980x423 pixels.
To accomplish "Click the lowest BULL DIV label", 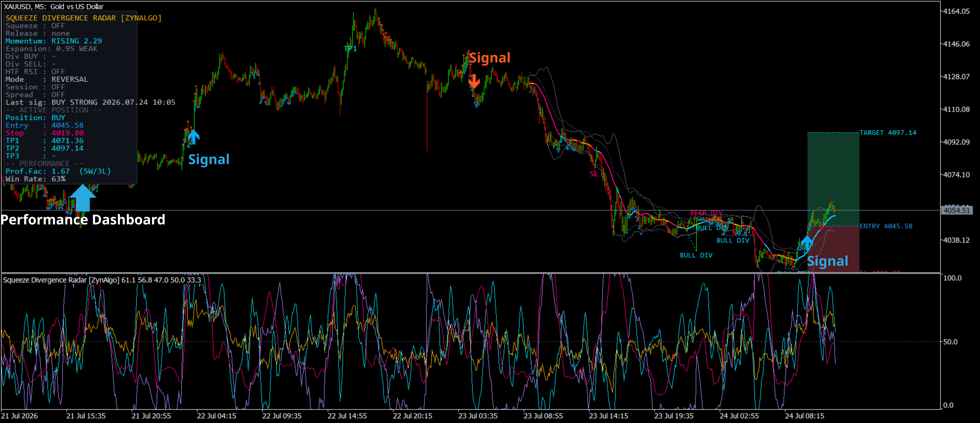I will coord(696,255).
